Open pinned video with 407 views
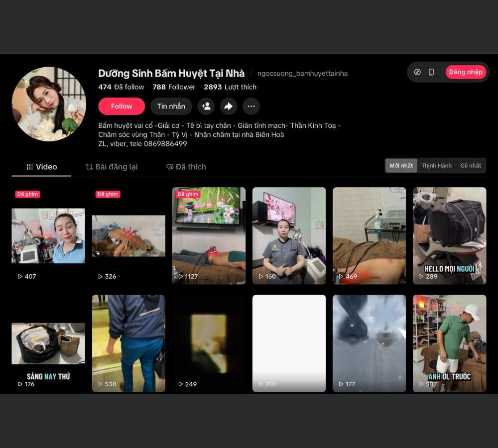 pyautogui.click(x=48, y=235)
